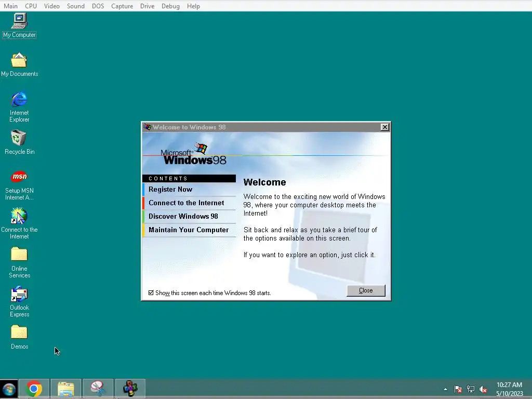
Task: Show hidden system tray icons
Action: click(x=445, y=389)
